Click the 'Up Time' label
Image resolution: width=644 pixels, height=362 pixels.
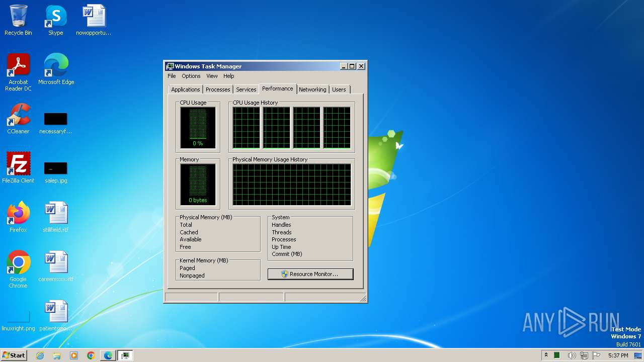click(281, 247)
